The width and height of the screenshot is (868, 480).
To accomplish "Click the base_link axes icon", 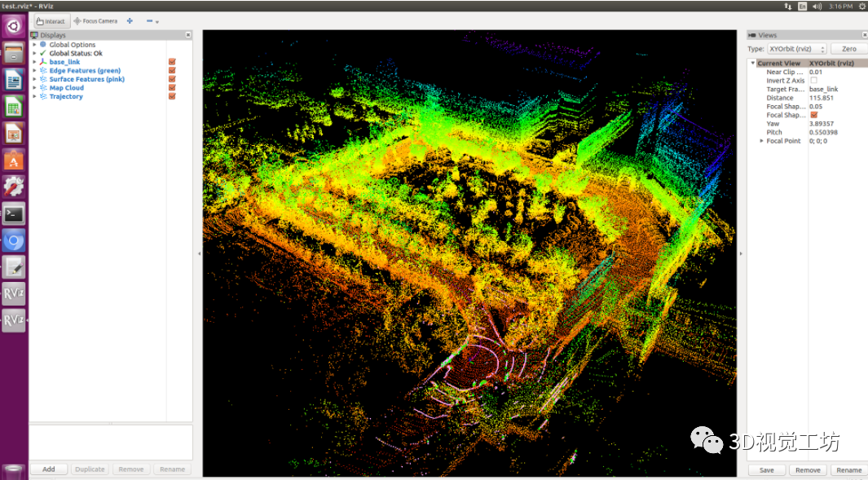I will click(43, 61).
